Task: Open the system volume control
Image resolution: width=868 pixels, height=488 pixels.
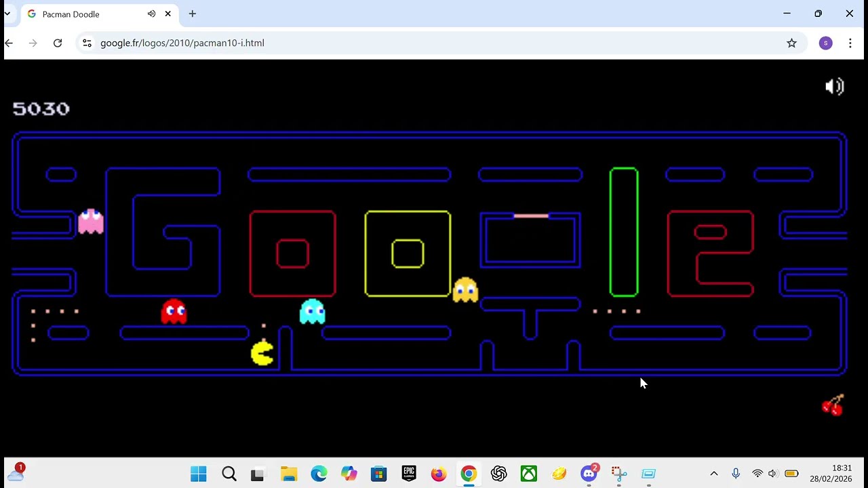Action: pos(772,474)
